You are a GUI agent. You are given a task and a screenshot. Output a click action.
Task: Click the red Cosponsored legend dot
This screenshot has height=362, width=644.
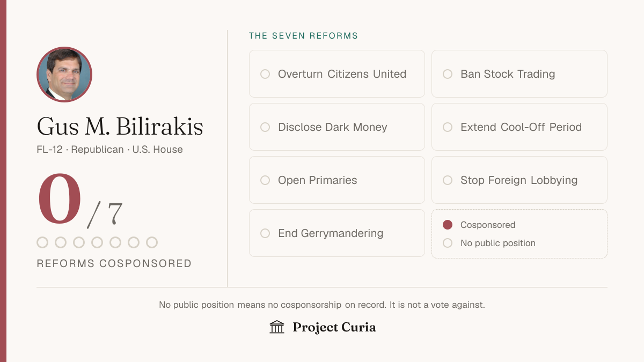[x=448, y=225]
